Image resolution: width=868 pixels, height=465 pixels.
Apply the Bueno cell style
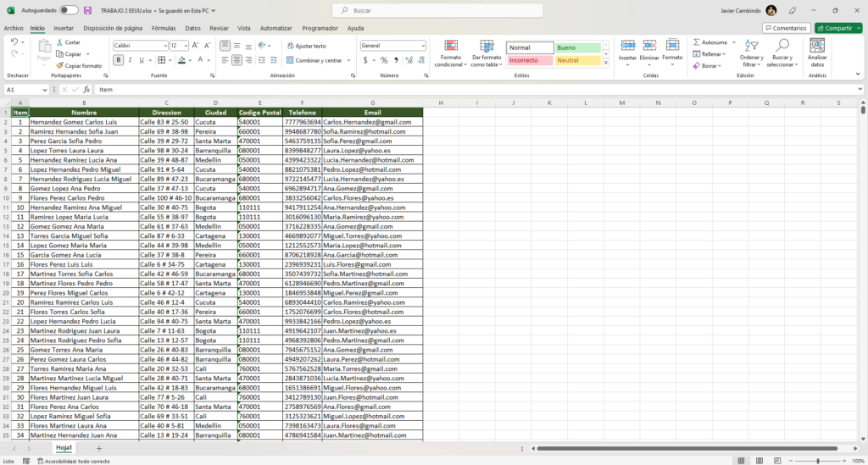point(578,47)
